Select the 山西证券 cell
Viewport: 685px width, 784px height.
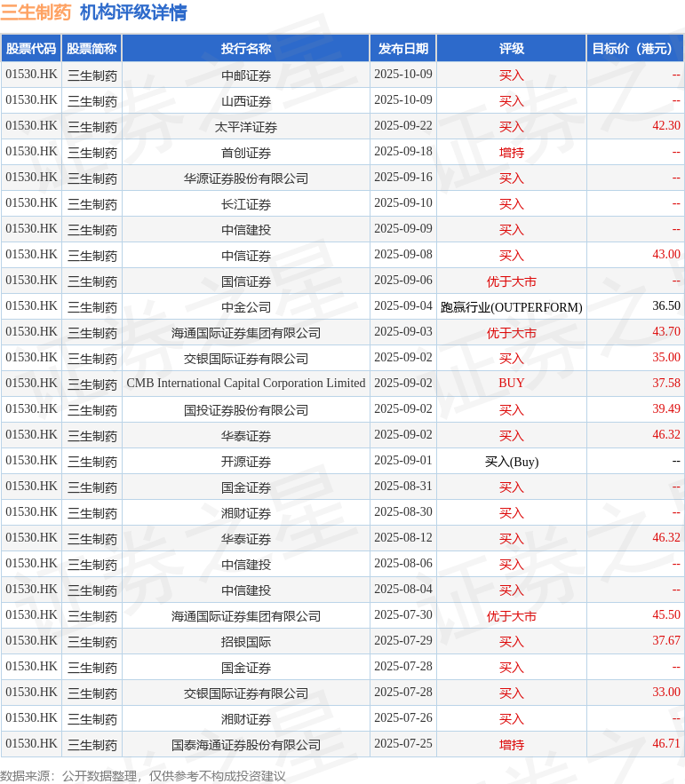pos(246,101)
